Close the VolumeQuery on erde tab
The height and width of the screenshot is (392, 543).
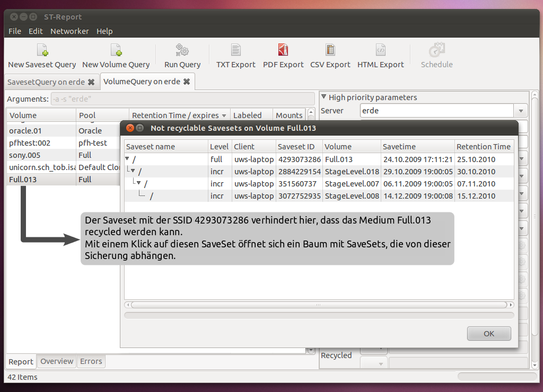click(x=187, y=82)
